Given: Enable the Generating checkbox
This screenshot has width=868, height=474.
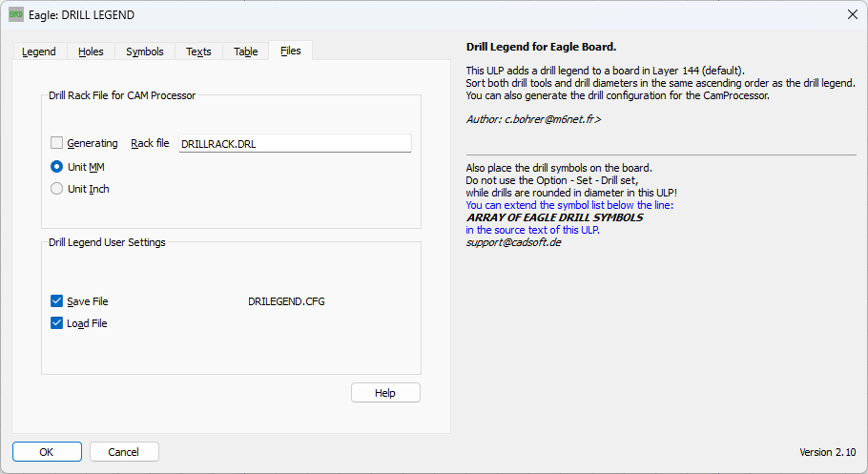Looking at the screenshot, I should 57,143.
